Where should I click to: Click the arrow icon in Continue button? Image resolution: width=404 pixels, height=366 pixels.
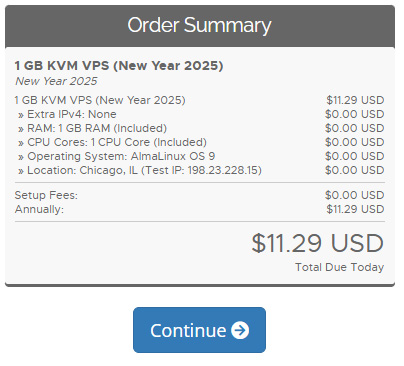[x=240, y=330]
